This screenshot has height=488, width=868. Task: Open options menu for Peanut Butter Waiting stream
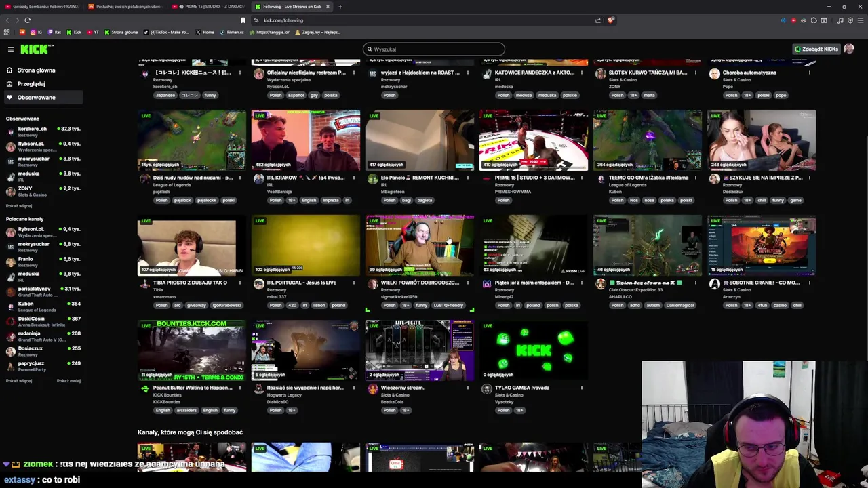[239, 388]
